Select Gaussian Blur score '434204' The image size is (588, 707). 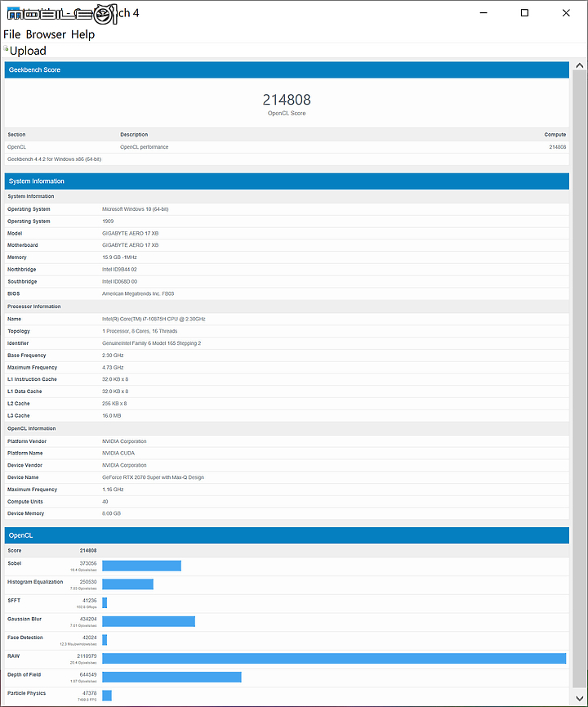[88, 619]
